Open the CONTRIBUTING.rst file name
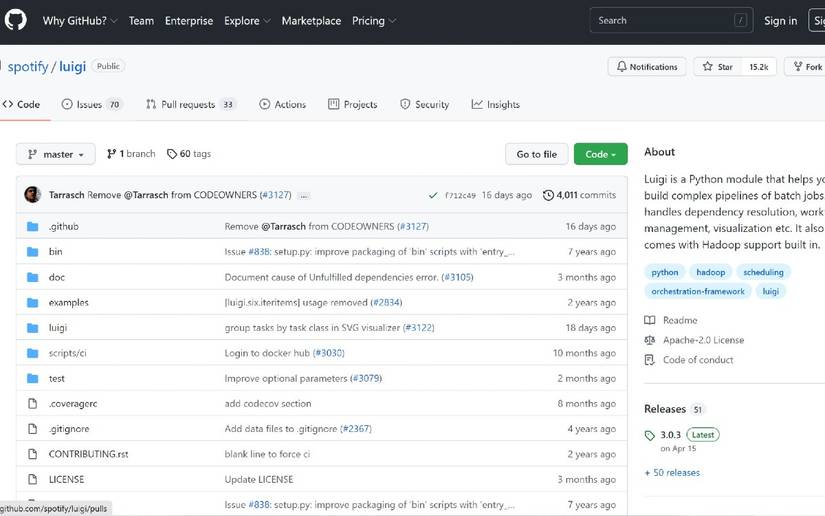The height and width of the screenshot is (516, 825). pos(88,454)
